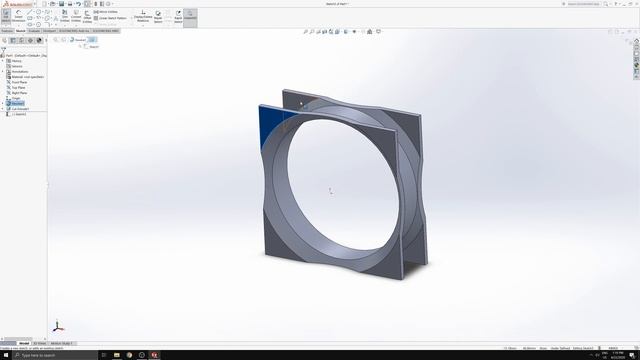Switch to the 3D Views tab
640x360 pixels.
tap(40, 343)
